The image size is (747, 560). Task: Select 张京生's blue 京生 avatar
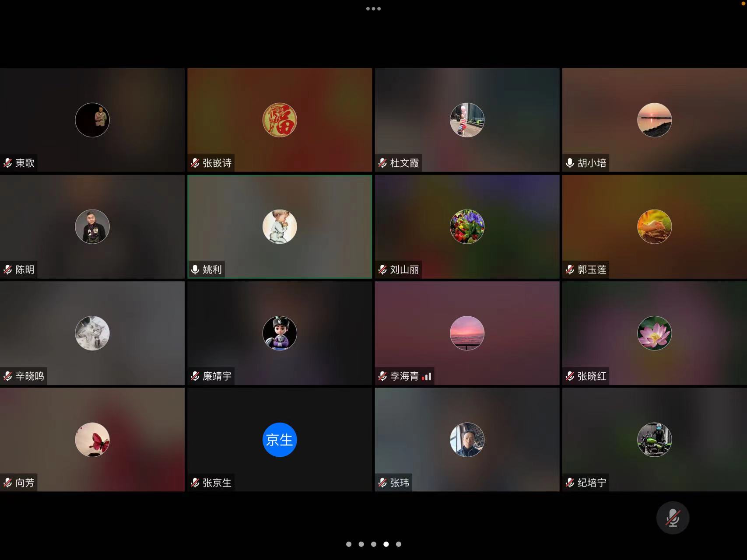tap(280, 440)
